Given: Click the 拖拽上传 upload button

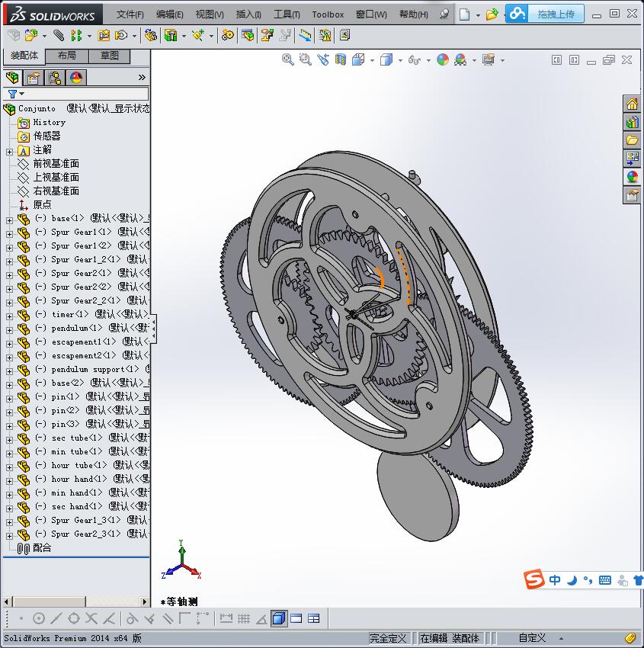Looking at the screenshot, I should tap(545, 14).
